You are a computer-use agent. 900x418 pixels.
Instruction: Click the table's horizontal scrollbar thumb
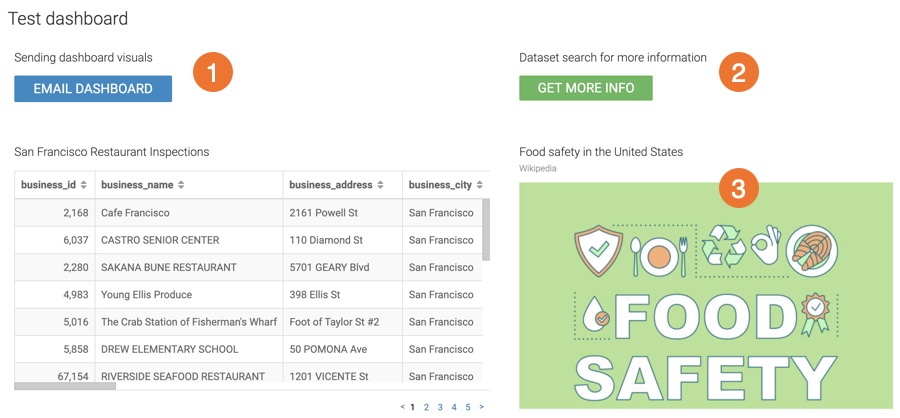coord(65,386)
